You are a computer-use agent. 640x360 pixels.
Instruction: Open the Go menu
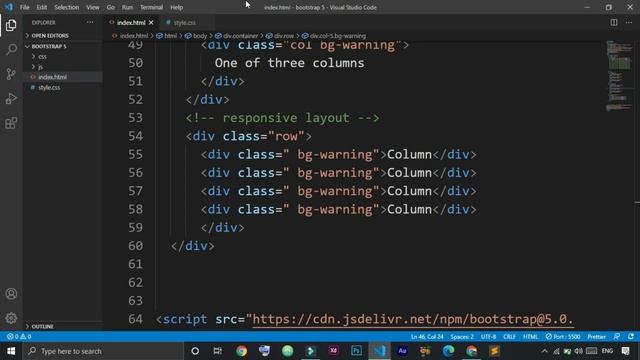pyautogui.click(x=111, y=7)
